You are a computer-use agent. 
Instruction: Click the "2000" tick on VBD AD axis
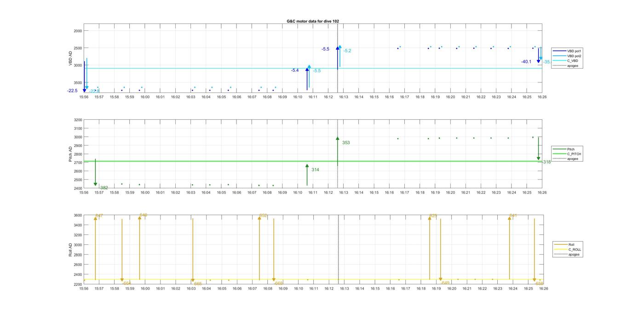point(78,31)
